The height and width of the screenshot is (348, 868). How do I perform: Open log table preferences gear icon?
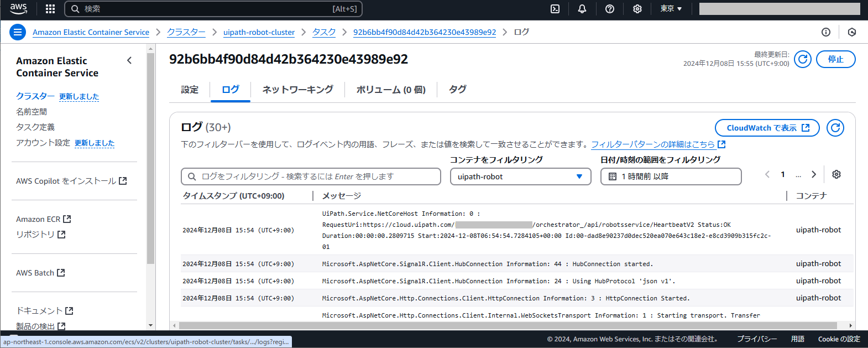pos(836,174)
